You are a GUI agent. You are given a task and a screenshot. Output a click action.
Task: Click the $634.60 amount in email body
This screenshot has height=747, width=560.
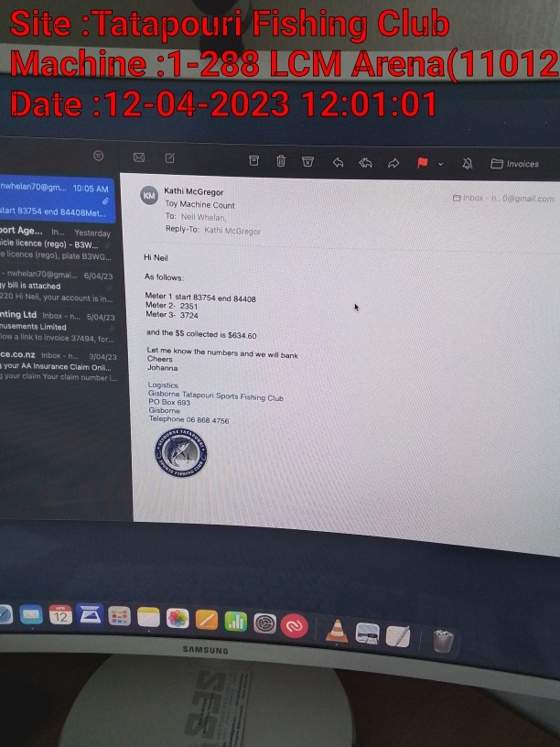click(x=242, y=335)
